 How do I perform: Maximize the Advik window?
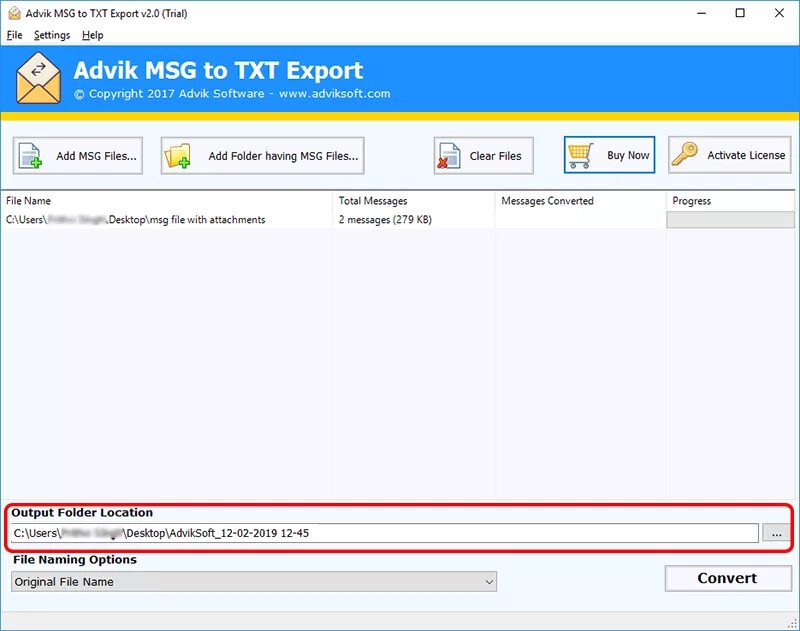click(740, 13)
